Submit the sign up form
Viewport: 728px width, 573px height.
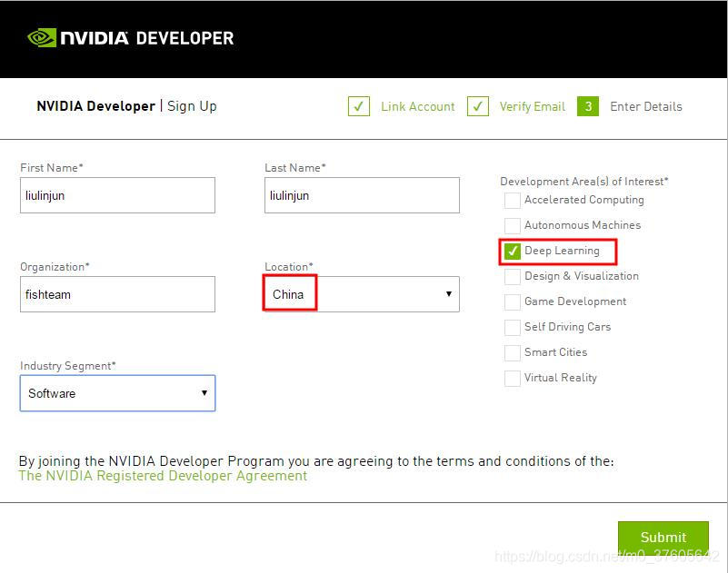(x=663, y=538)
